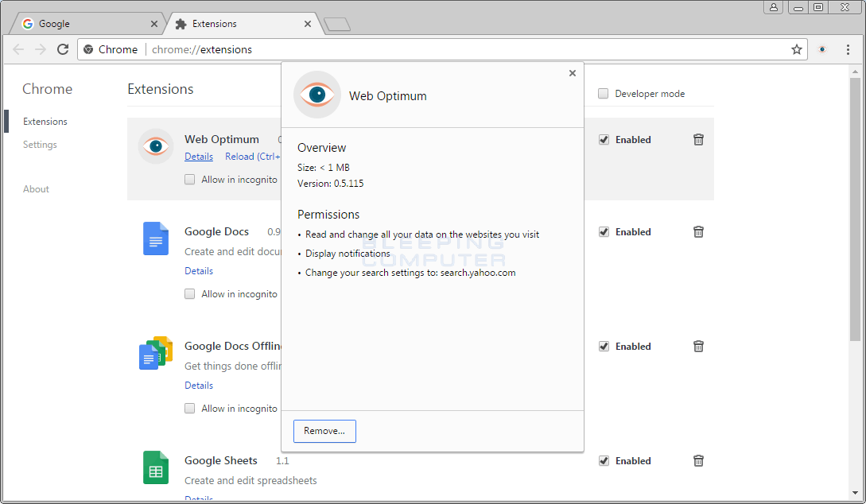
Task: Select Extensions in the Chrome sidebar
Action: (x=45, y=122)
